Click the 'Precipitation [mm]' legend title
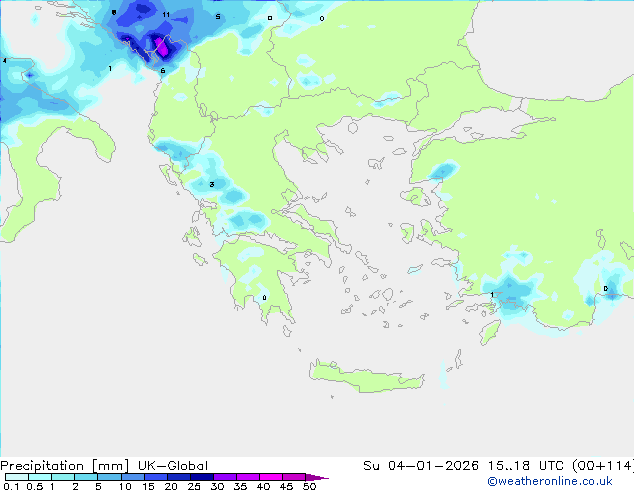This screenshot has height=490, width=634. tap(65, 466)
